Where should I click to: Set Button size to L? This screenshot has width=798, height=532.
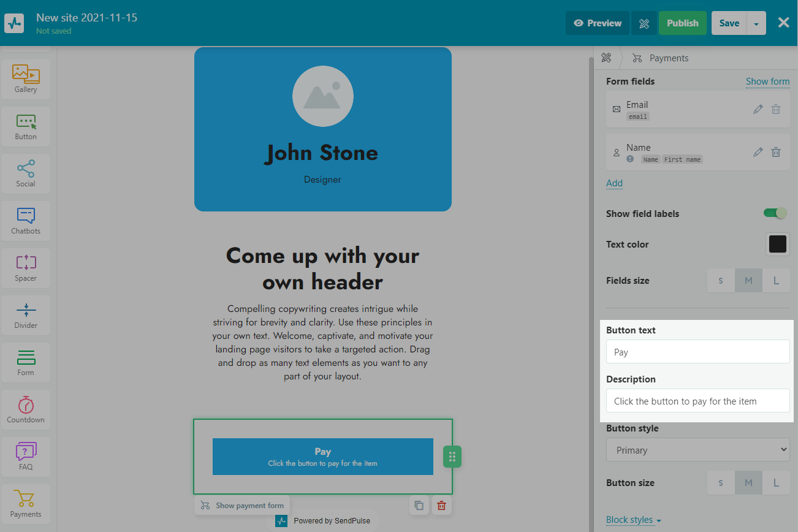(x=776, y=483)
